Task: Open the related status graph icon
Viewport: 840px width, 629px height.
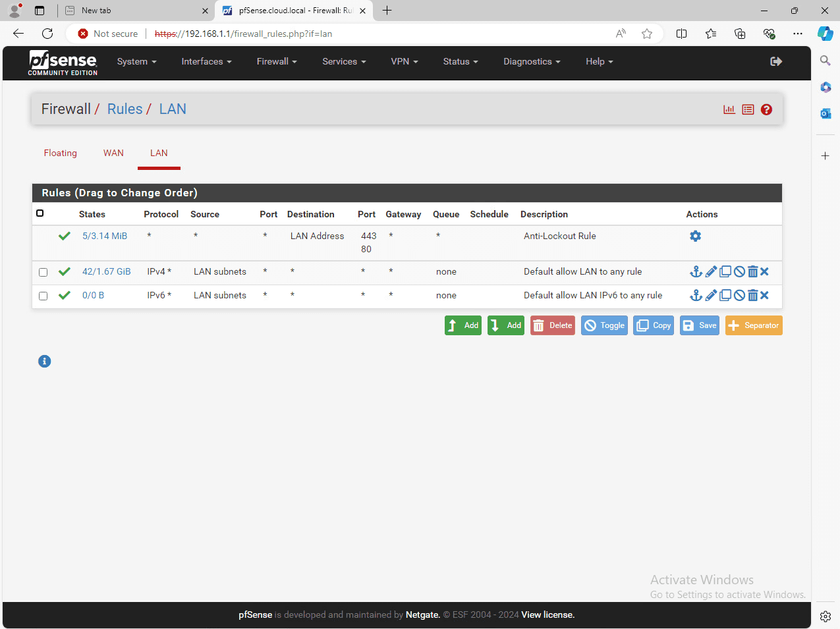Action: [729, 109]
